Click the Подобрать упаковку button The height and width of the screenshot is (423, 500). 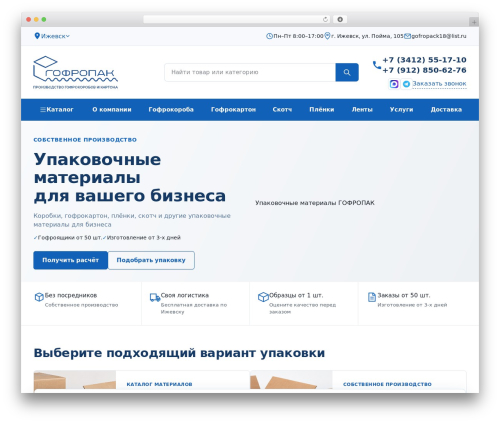pyautogui.click(x=151, y=260)
